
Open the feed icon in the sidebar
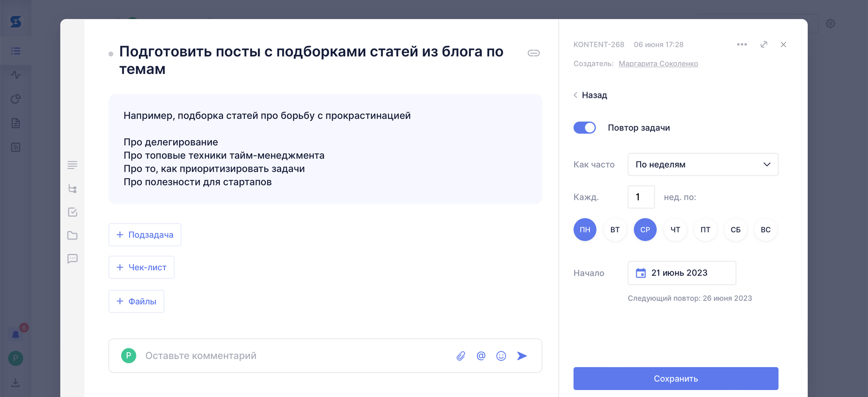[16, 147]
